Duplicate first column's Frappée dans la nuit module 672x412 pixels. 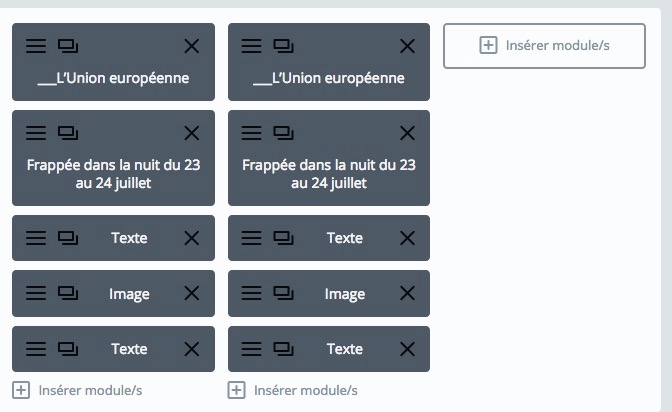[x=68, y=133]
